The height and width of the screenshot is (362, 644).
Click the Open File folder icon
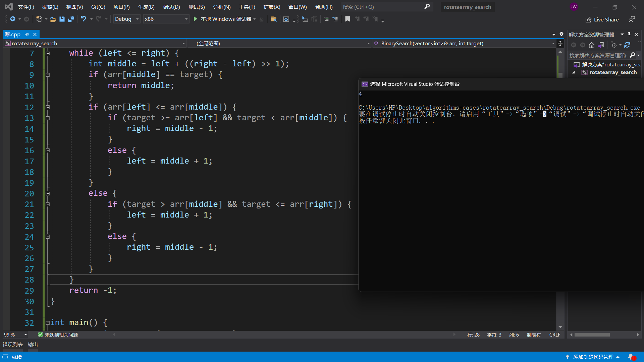point(53,19)
